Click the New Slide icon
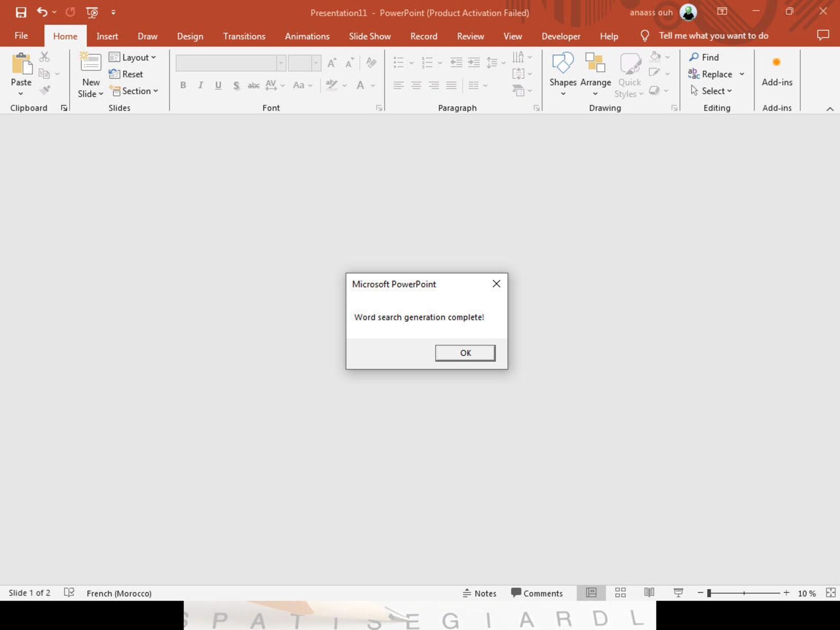This screenshot has width=840, height=630. (90, 63)
